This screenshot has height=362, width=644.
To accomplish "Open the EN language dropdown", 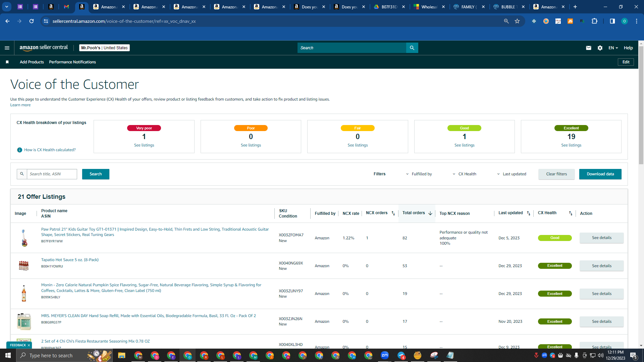I will point(613,48).
